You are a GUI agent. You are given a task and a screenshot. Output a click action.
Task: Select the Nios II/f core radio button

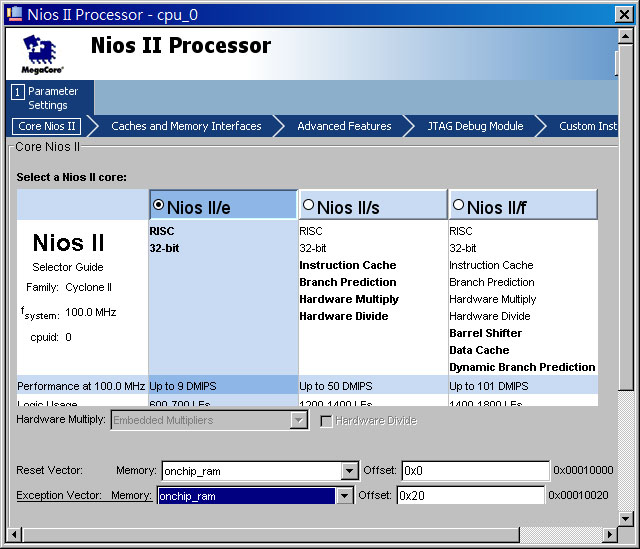(458, 204)
